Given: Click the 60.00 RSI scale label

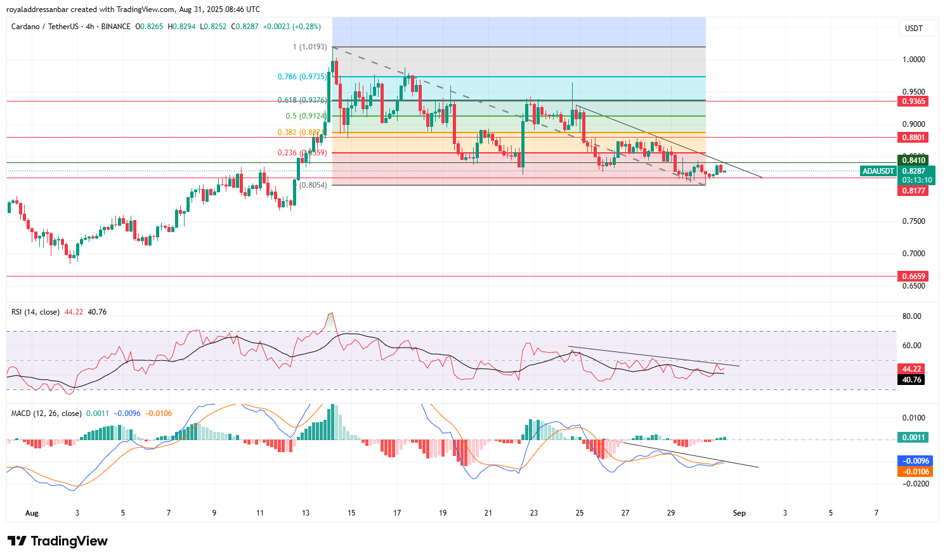Looking at the screenshot, I should tap(912, 346).
